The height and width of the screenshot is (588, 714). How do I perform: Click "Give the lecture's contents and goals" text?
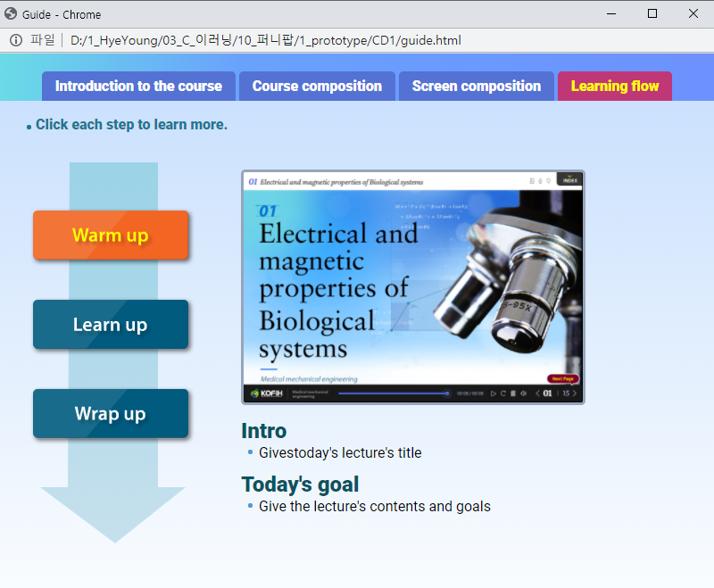(375, 506)
